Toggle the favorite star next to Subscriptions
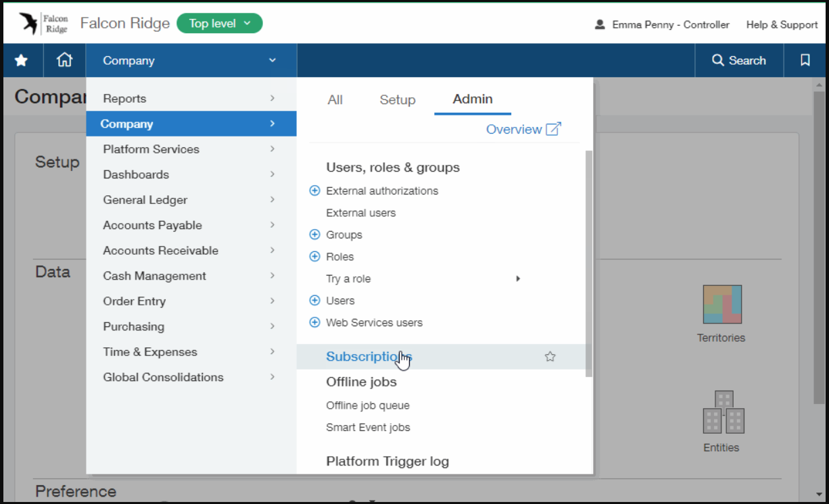 (x=550, y=356)
